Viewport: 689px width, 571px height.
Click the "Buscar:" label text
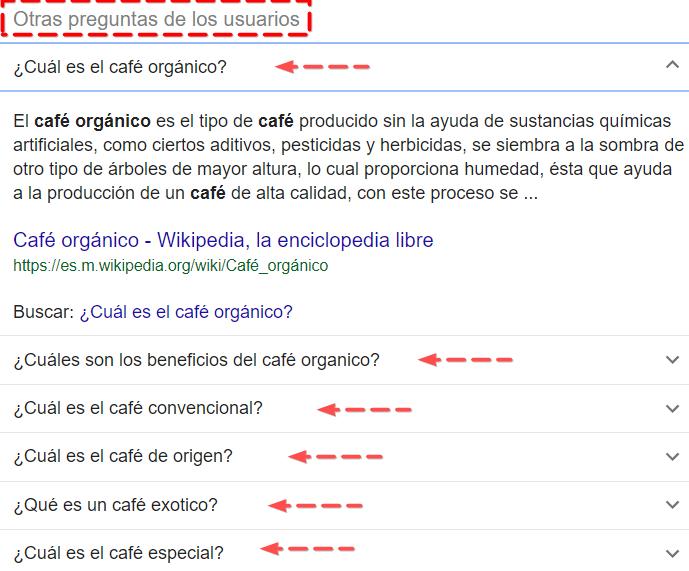(x=43, y=312)
